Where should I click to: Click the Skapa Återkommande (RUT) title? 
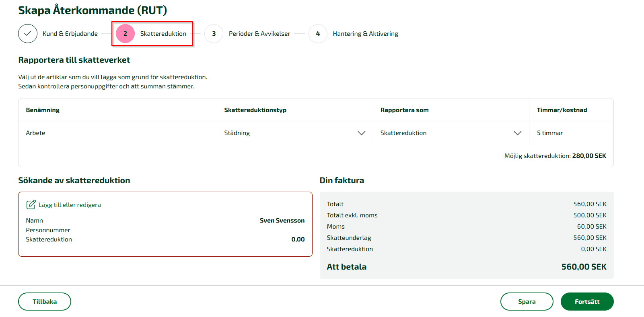pyautogui.click(x=93, y=10)
